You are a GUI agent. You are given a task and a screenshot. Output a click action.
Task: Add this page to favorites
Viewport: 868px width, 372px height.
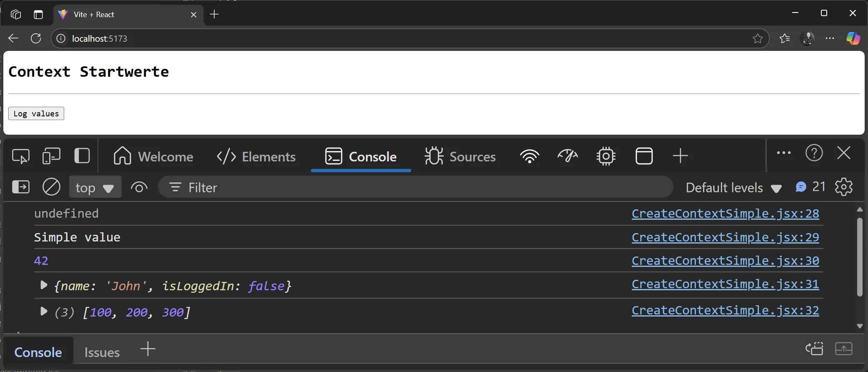tap(758, 38)
